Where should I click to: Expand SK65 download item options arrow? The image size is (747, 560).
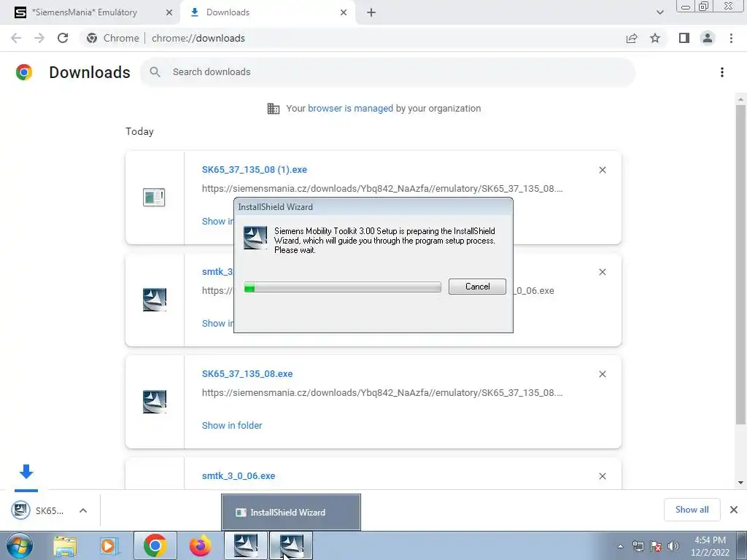point(83,510)
